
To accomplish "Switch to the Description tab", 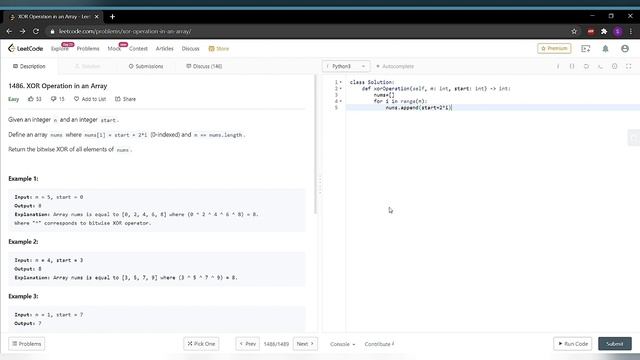I will coord(29,66).
